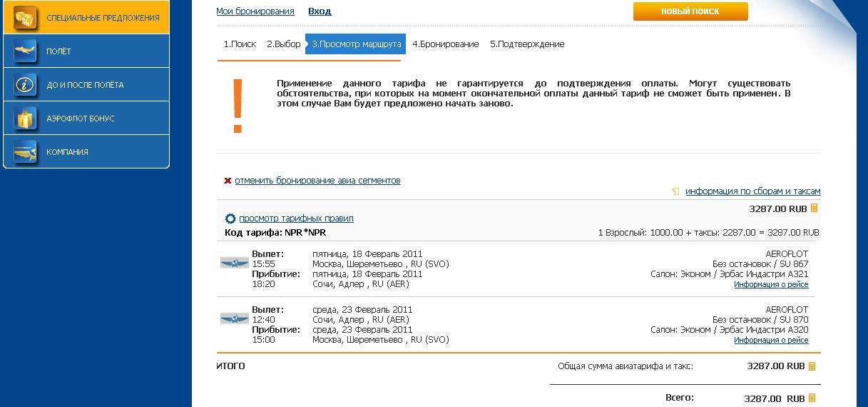868x407 pixels.
Task: Go to step 5.Подтверждение
Action: [x=527, y=44]
